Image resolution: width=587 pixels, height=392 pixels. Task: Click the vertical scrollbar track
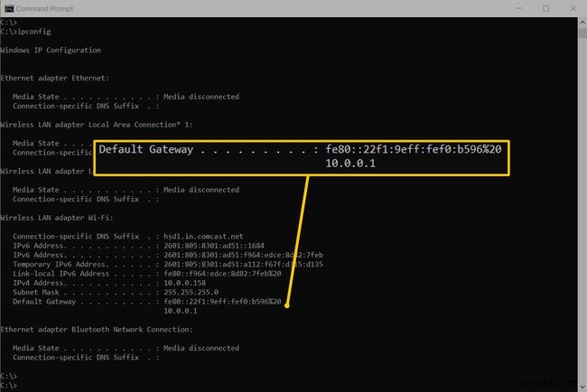(582, 199)
